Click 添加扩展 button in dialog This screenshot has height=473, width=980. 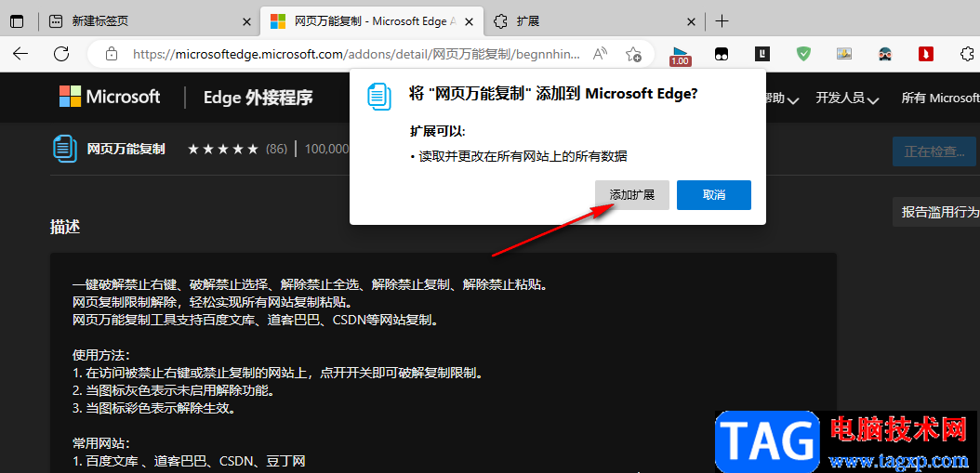pos(632,195)
